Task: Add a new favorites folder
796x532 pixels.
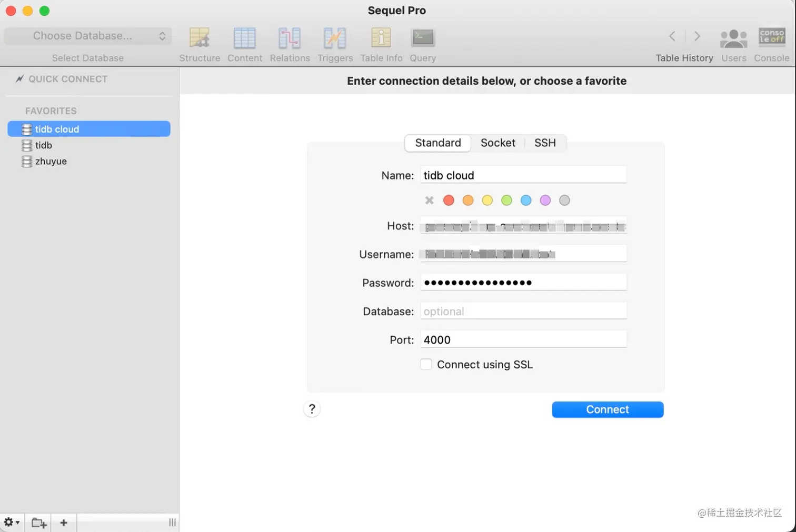Action: (38, 523)
